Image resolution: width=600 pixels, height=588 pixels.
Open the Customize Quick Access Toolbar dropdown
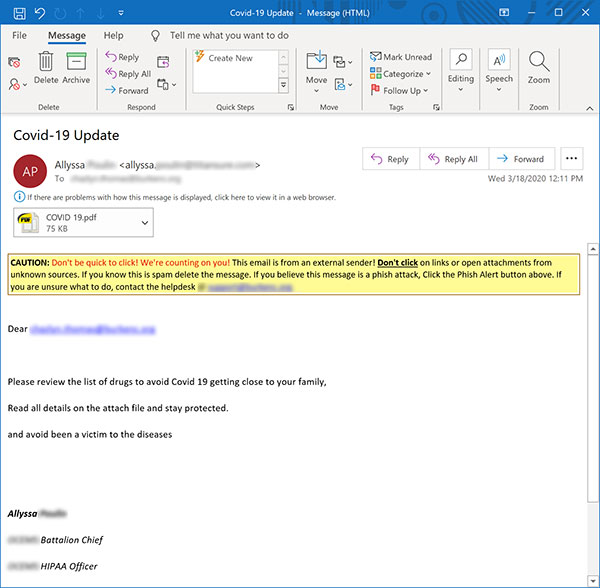(121, 13)
